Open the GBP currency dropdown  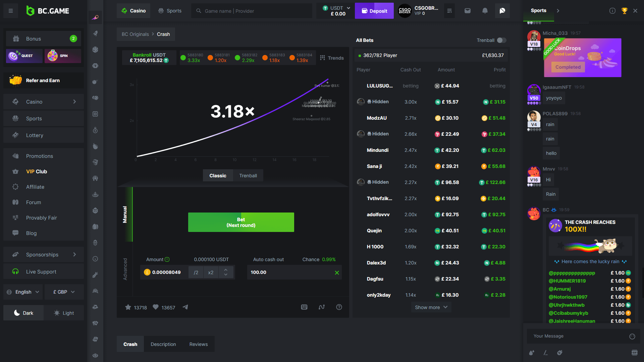64,292
